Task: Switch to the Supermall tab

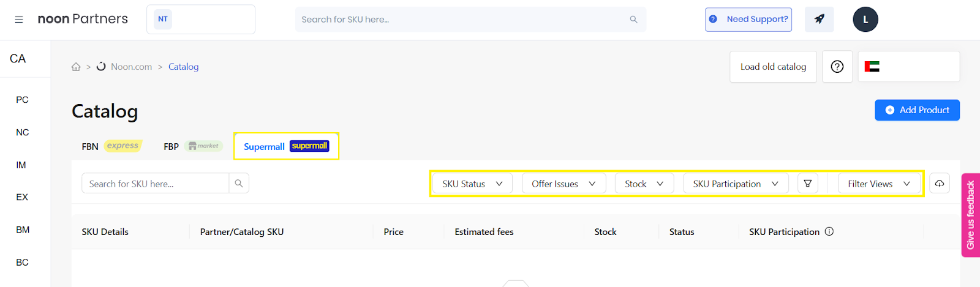Action: click(x=286, y=146)
